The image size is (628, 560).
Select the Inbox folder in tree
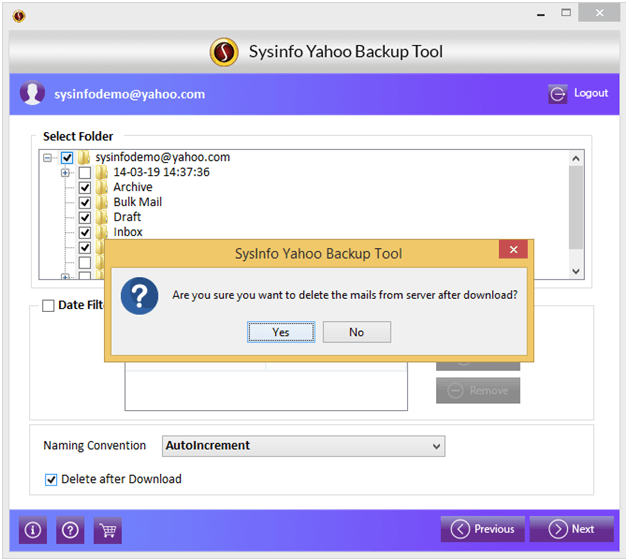coord(128,232)
